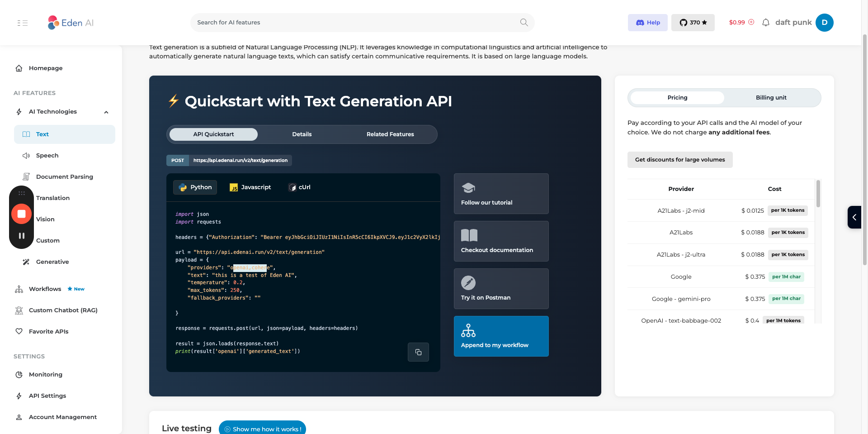Click the POST method badge
This screenshot has width=868, height=434.
178,160
